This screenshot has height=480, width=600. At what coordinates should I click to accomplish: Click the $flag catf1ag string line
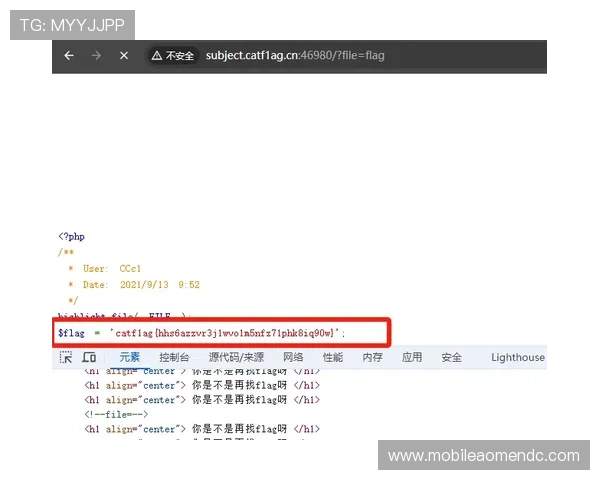[200, 332]
